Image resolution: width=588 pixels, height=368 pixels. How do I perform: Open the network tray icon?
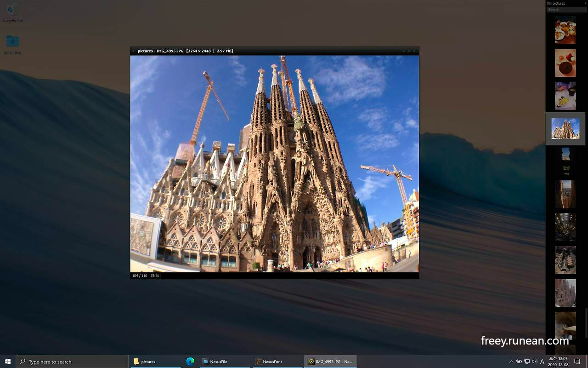point(526,362)
